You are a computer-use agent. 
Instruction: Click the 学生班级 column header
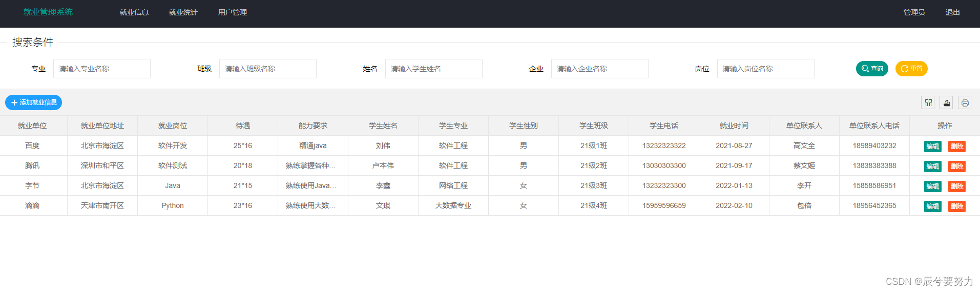click(x=594, y=126)
